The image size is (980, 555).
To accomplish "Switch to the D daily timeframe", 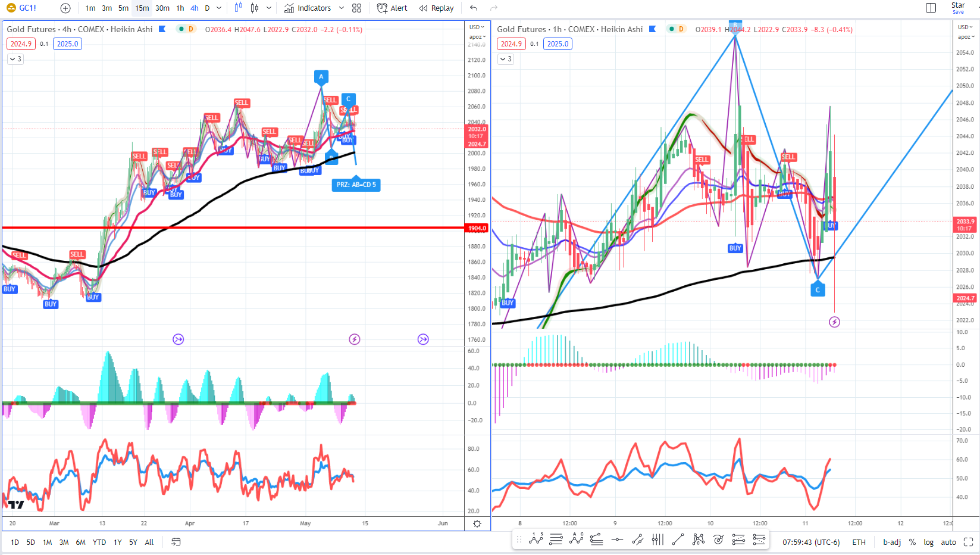I will [x=207, y=8].
